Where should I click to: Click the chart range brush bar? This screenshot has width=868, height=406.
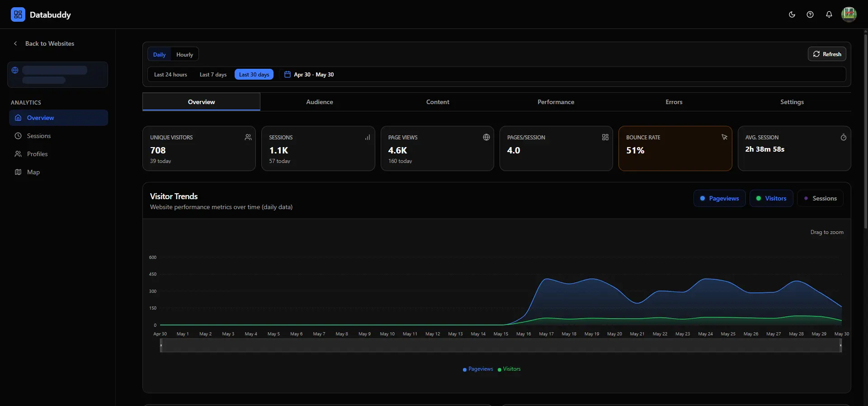pos(501,345)
